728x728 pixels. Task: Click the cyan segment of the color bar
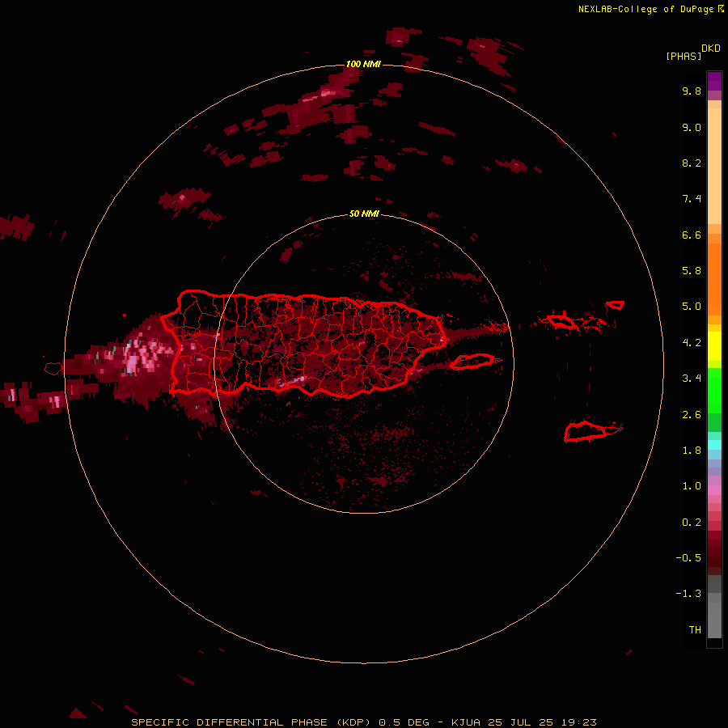pos(714,445)
